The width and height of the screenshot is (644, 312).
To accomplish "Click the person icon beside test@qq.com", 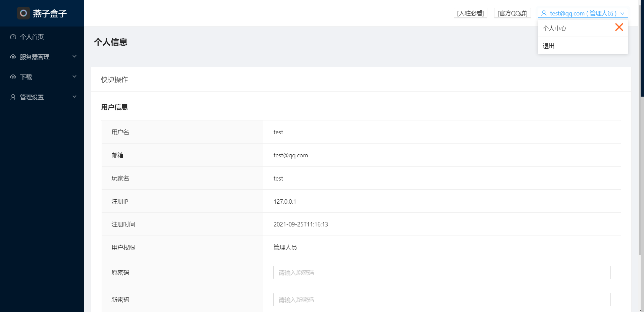I will click(543, 13).
